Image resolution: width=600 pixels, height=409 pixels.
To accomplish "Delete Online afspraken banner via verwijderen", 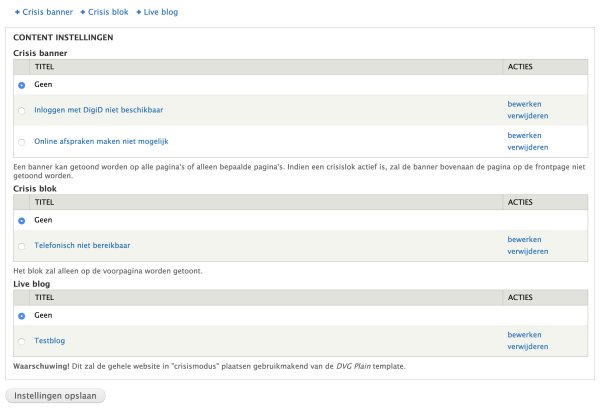I will (x=528, y=147).
